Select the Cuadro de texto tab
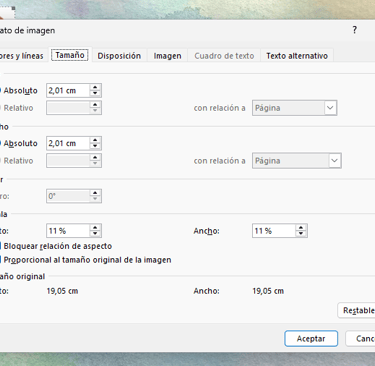 224,56
